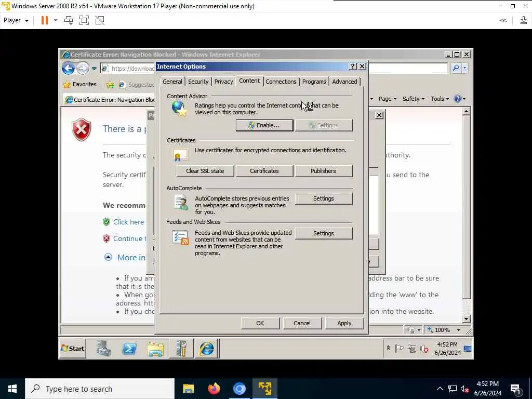Open the Safety menu in IE

(413, 99)
